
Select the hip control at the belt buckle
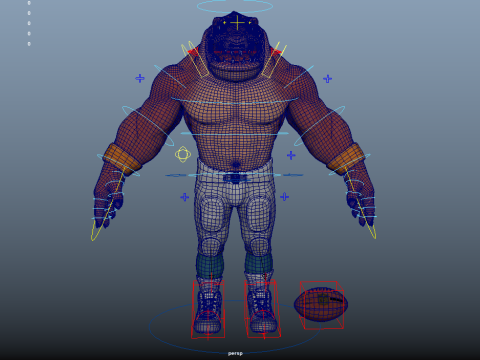tap(234, 175)
